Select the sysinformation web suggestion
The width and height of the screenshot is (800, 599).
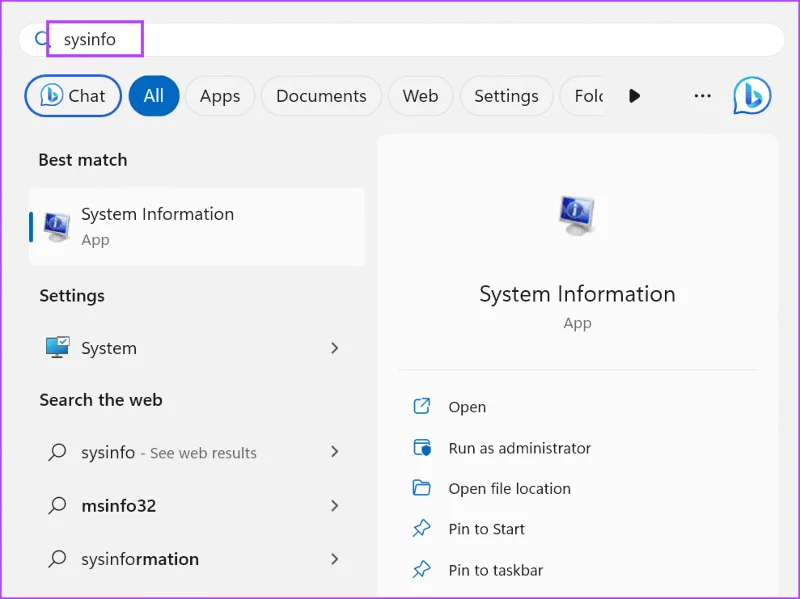pos(197,559)
